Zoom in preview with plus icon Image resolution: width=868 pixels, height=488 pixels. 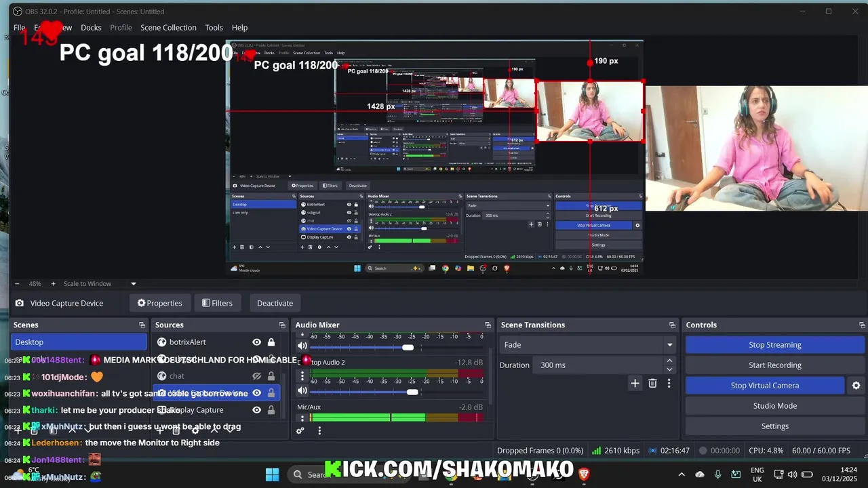[x=53, y=284]
